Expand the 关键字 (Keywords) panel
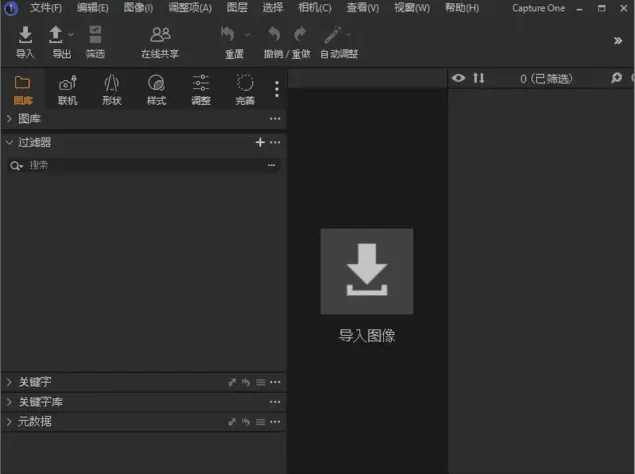This screenshot has width=635, height=474. (x=9, y=382)
